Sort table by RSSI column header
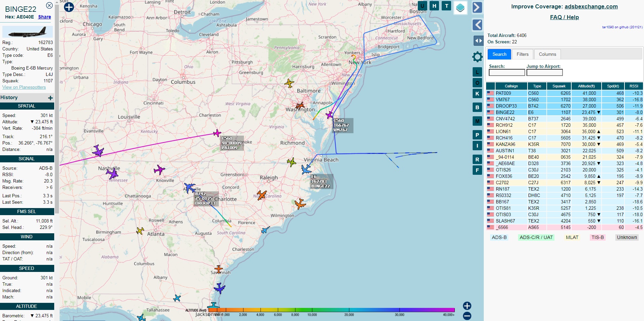This screenshot has height=321, width=644. [x=634, y=86]
